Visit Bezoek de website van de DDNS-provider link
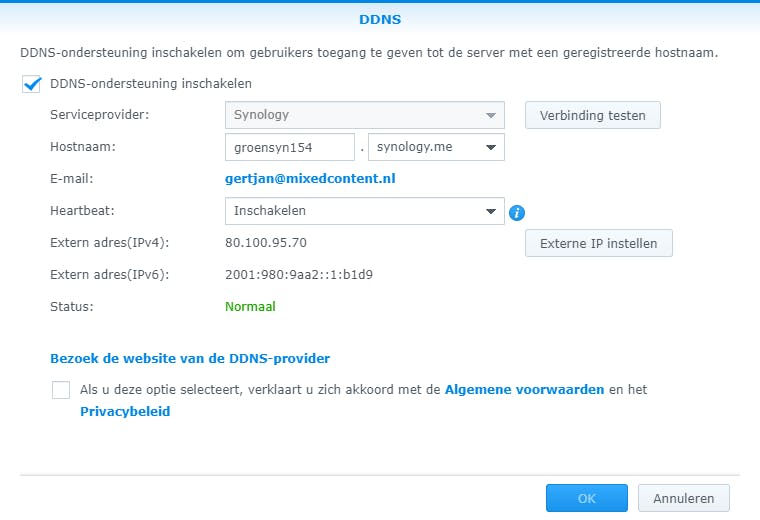The height and width of the screenshot is (520, 760). 190,358
